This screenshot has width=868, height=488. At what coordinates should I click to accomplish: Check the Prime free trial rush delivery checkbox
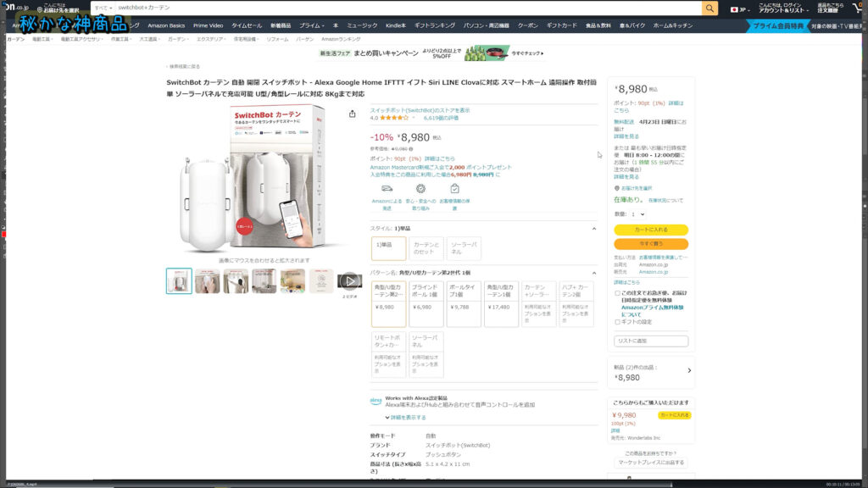[x=617, y=293]
